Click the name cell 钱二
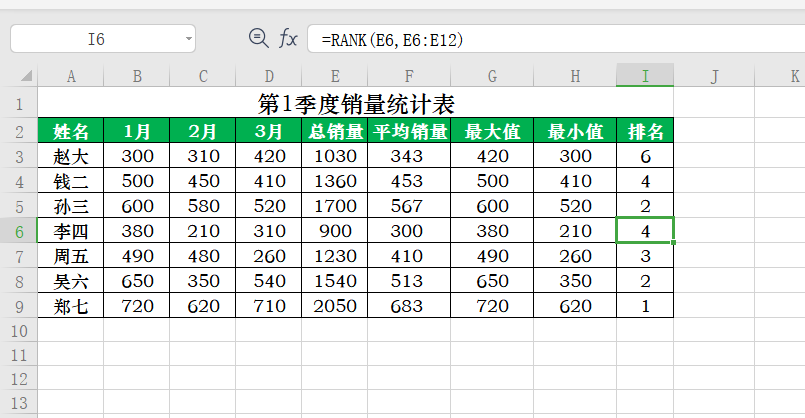805x418 pixels. (71, 181)
